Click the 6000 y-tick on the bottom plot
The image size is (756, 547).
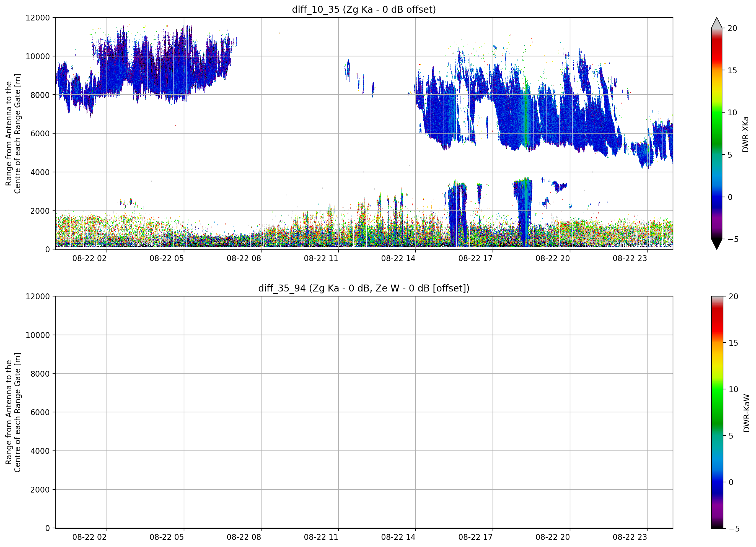point(40,412)
